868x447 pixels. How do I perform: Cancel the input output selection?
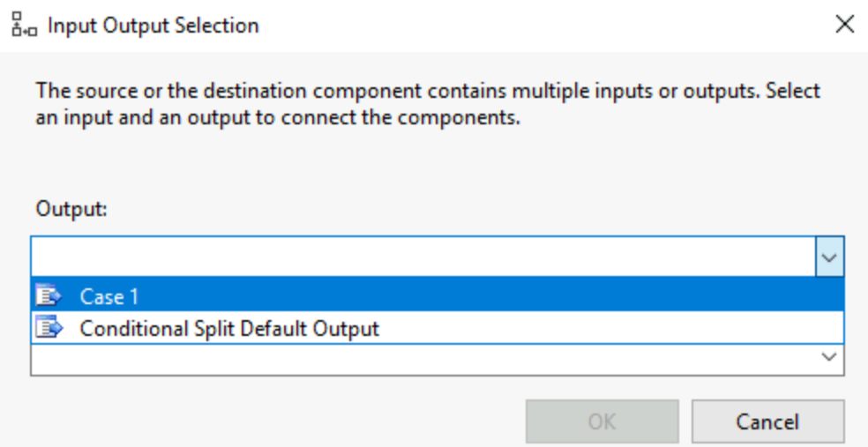[x=767, y=421]
